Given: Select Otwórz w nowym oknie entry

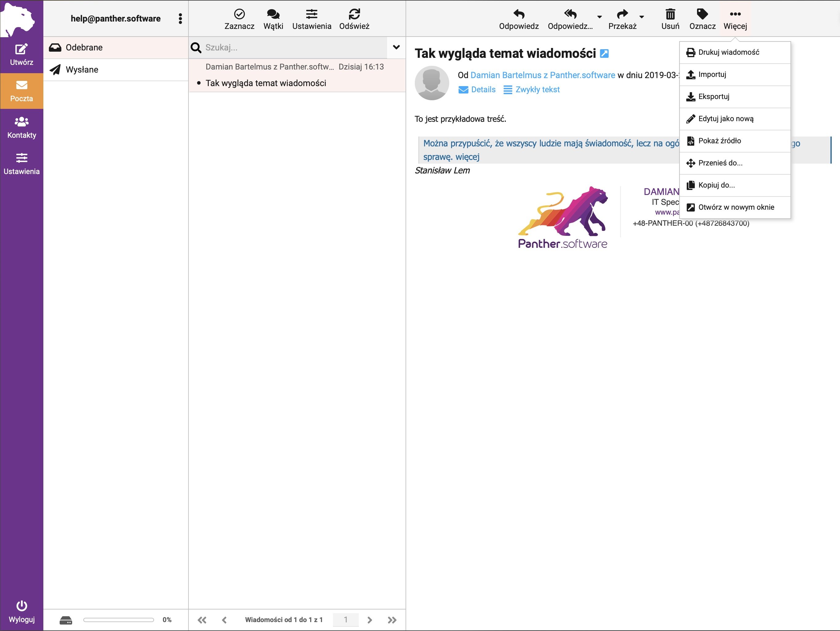Looking at the screenshot, I should [735, 208].
